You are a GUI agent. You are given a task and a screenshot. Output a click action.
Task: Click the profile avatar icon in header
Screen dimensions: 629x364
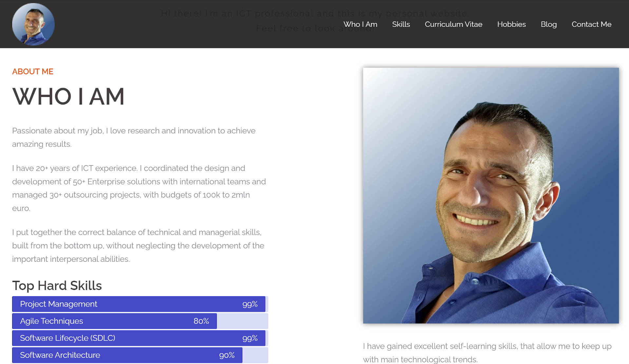click(33, 24)
